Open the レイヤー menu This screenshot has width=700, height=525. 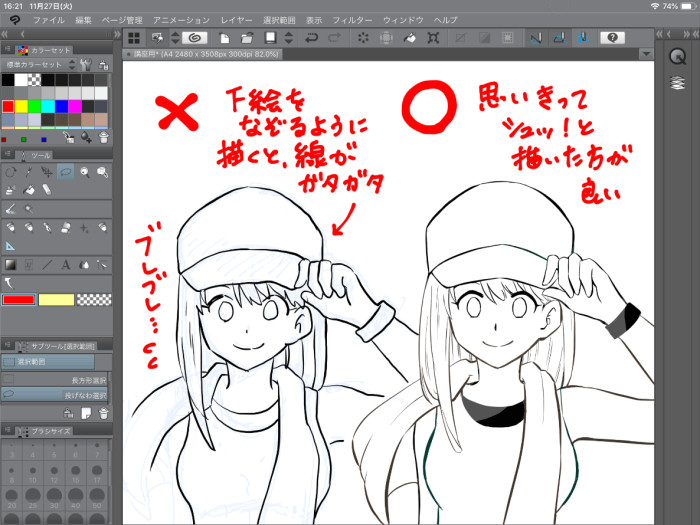(x=237, y=20)
